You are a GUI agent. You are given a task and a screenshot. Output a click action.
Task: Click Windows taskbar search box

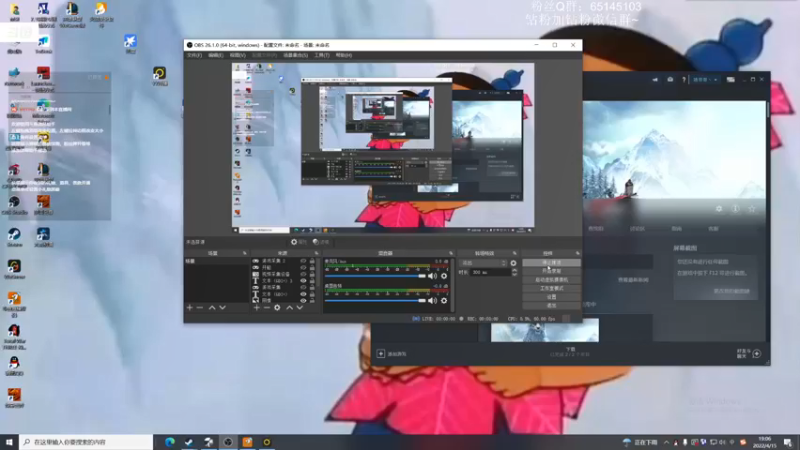[x=86, y=442]
